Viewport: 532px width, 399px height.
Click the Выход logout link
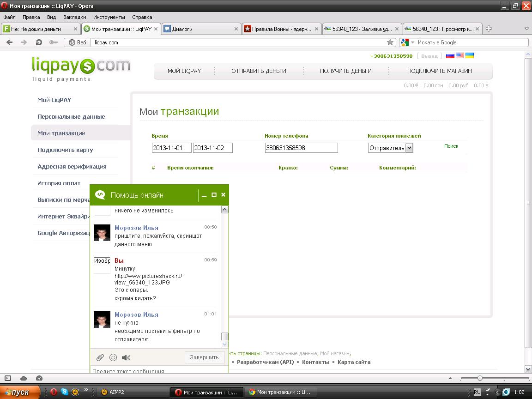tap(429, 56)
